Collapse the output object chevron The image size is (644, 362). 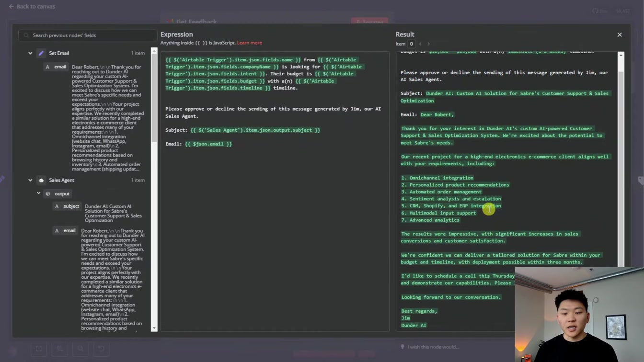39,193
